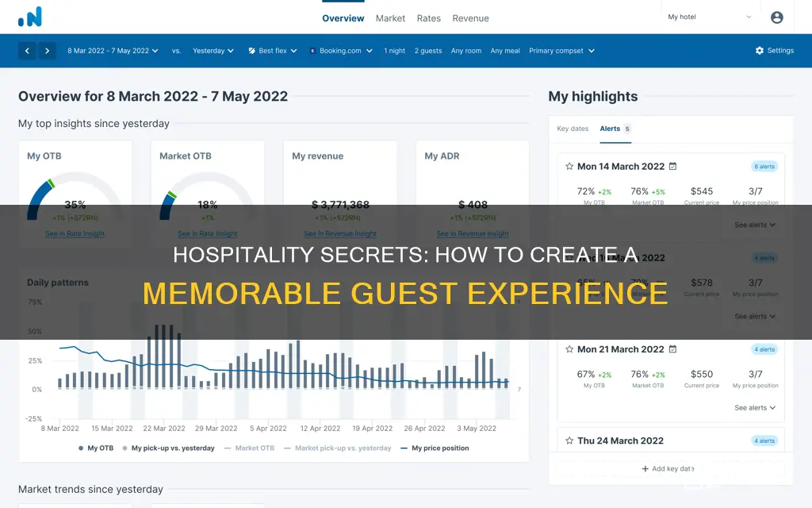Click the Booking.com channel icon

point(312,51)
